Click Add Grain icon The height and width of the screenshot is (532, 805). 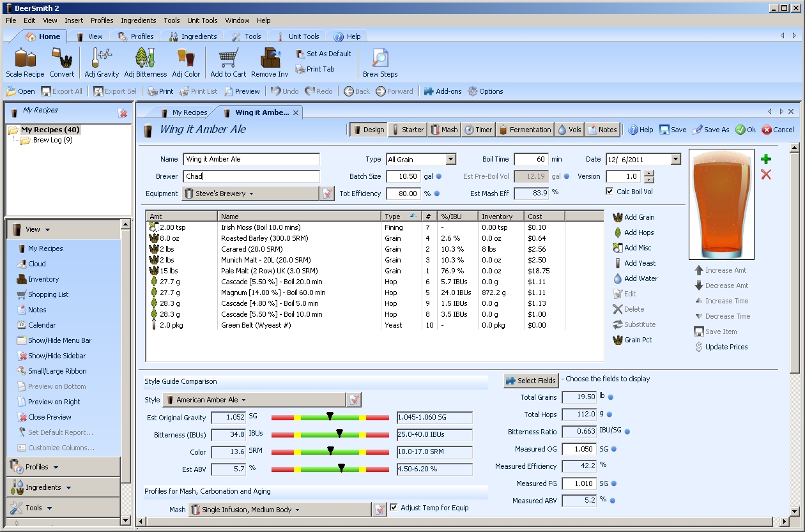617,217
